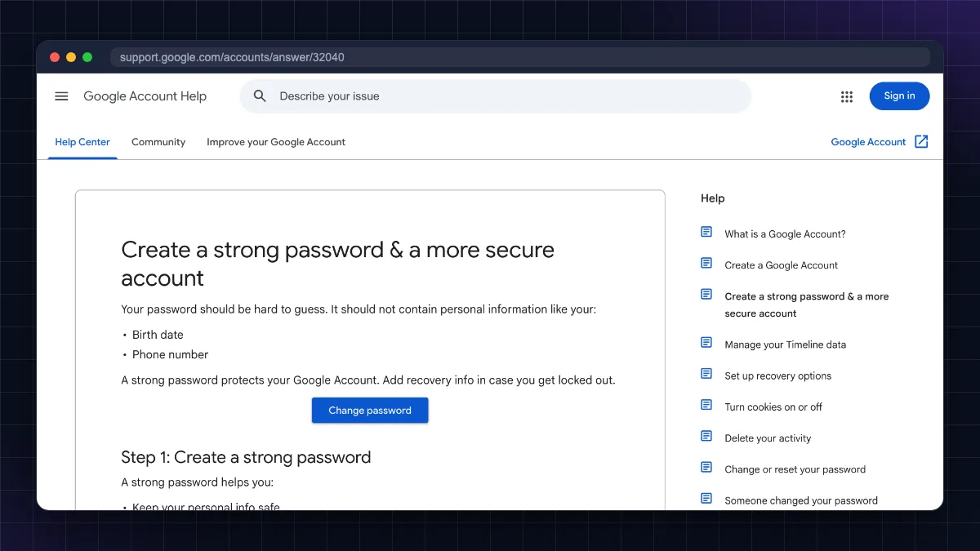Open the Google Account link

(868, 142)
